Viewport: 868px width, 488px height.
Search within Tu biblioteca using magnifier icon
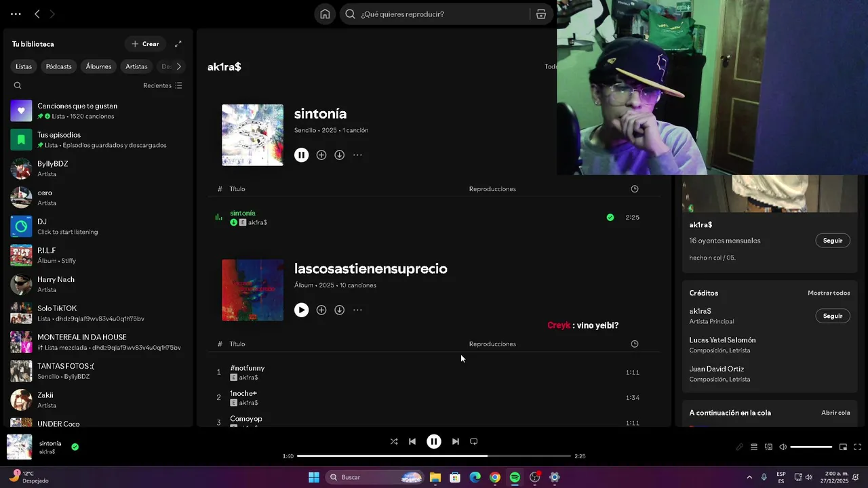18,85
